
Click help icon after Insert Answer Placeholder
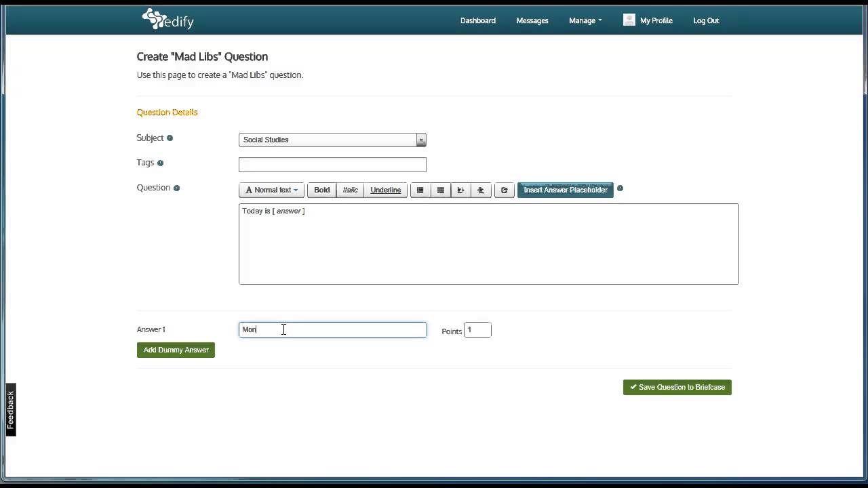620,188
